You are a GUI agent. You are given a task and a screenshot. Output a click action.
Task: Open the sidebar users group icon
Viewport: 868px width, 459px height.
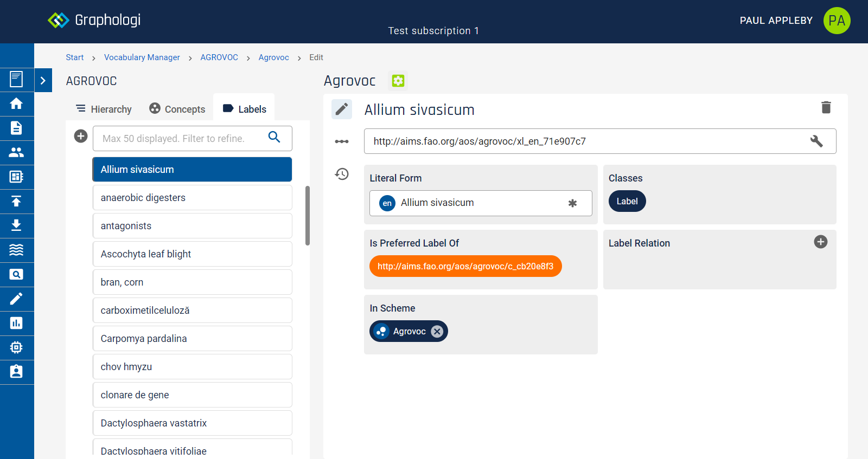pyautogui.click(x=16, y=152)
